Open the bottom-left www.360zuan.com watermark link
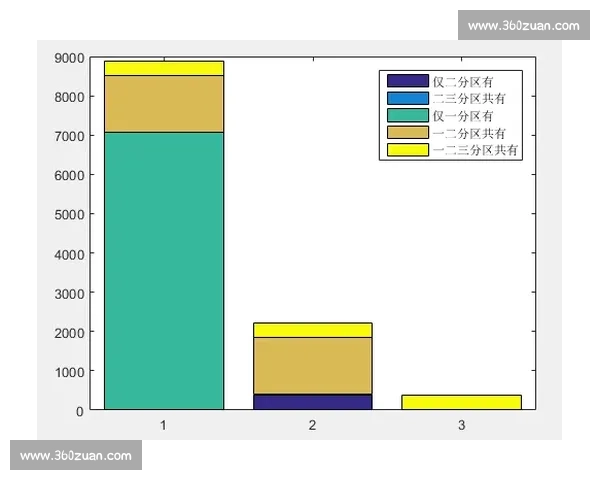600x480 pixels. click(76, 456)
